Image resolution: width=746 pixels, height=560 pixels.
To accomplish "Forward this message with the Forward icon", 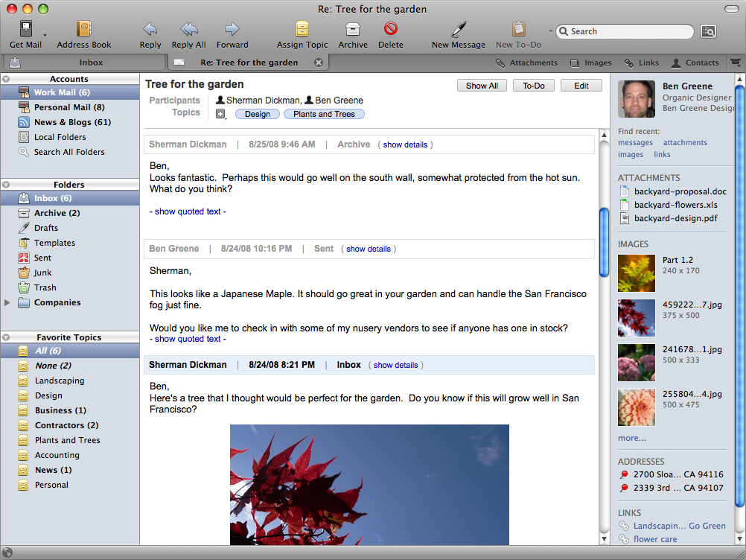I will [232, 29].
